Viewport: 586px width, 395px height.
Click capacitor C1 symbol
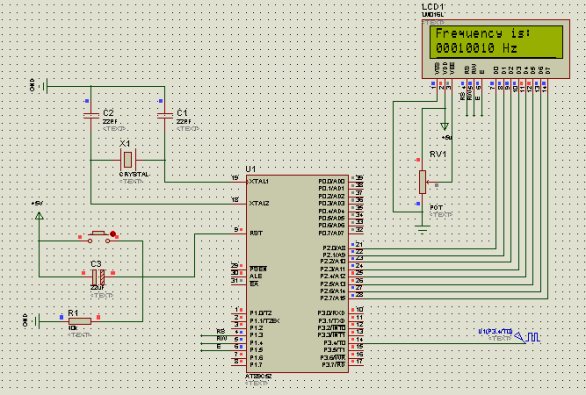click(164, 115)
